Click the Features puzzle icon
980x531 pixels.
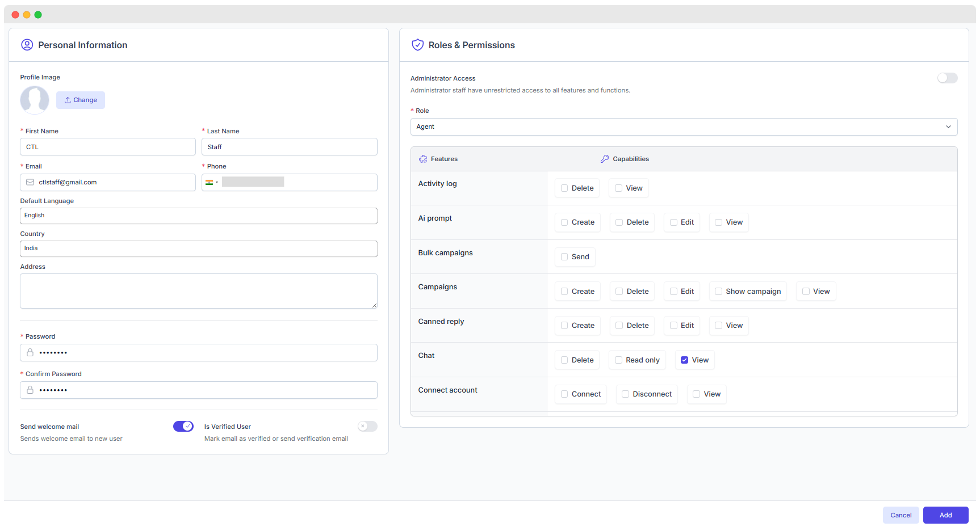423,159
